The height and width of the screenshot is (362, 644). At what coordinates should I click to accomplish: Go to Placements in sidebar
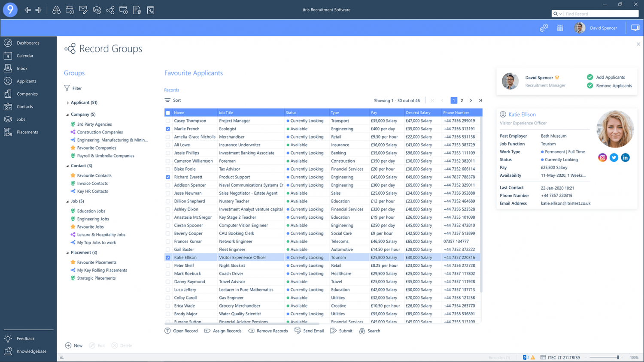point(27,132)
